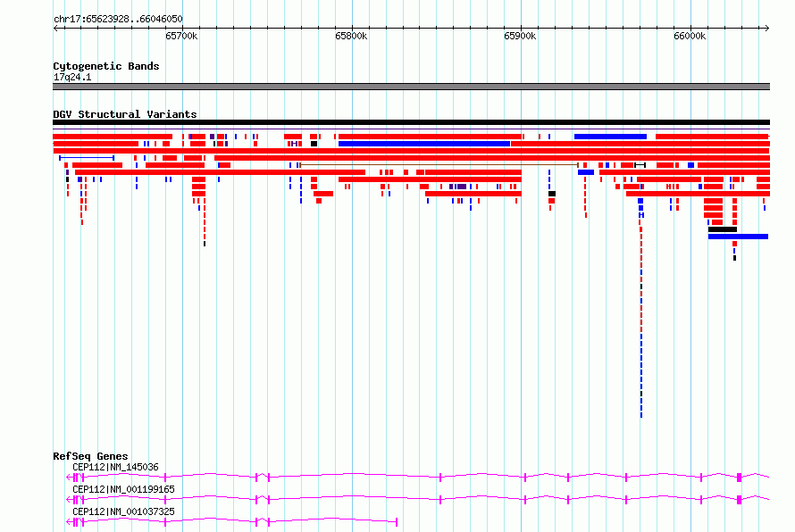Image resolution: width=795 pixels, height=532 pixels.
Task: Click the 17q24.1 band label
Action: tap(72, 77)
